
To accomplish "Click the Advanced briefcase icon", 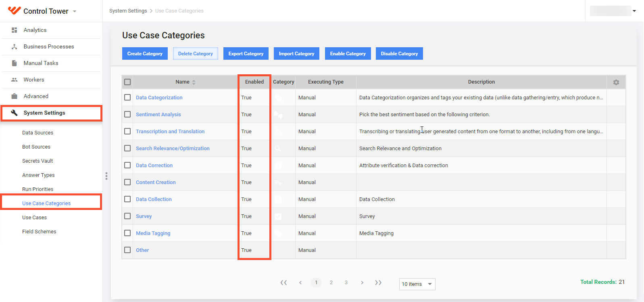I will click(x=15, y=96).
